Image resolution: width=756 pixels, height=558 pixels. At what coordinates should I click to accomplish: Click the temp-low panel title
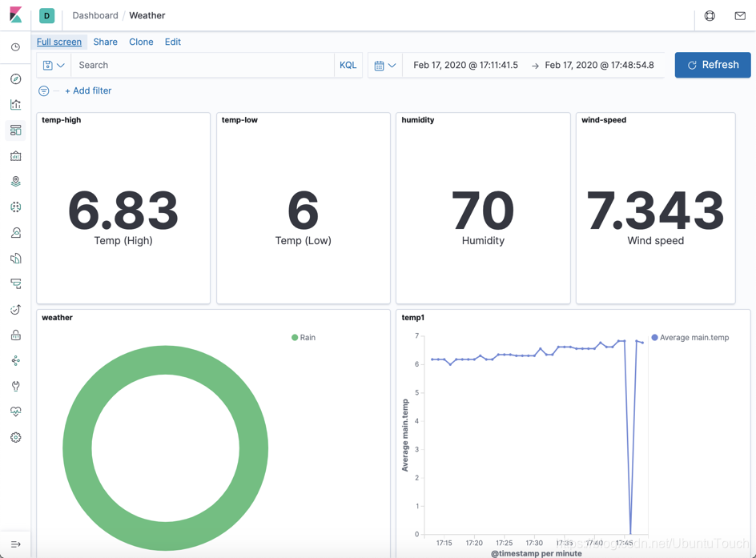239,120
